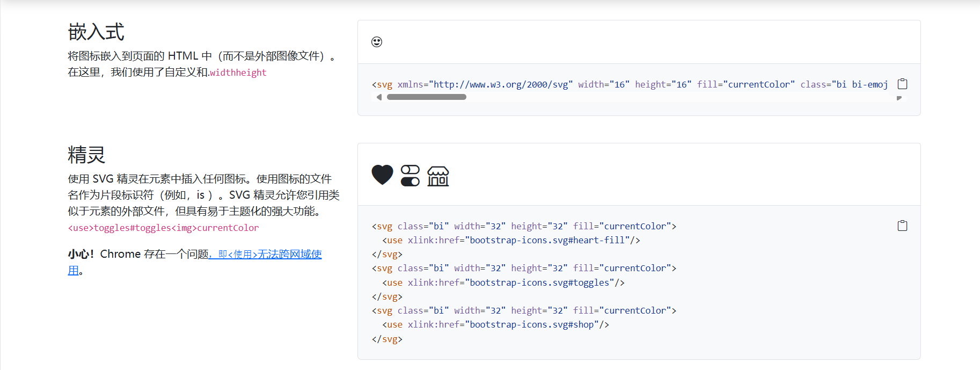This screenshot has width=980, height=370.
Task: Click the 嵌入式 heading
Action: point(96,32)
